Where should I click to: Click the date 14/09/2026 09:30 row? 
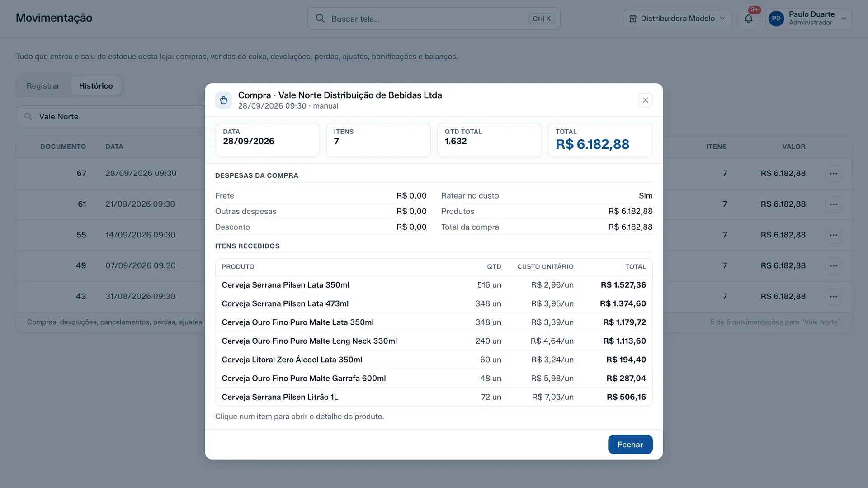[140, 235]
